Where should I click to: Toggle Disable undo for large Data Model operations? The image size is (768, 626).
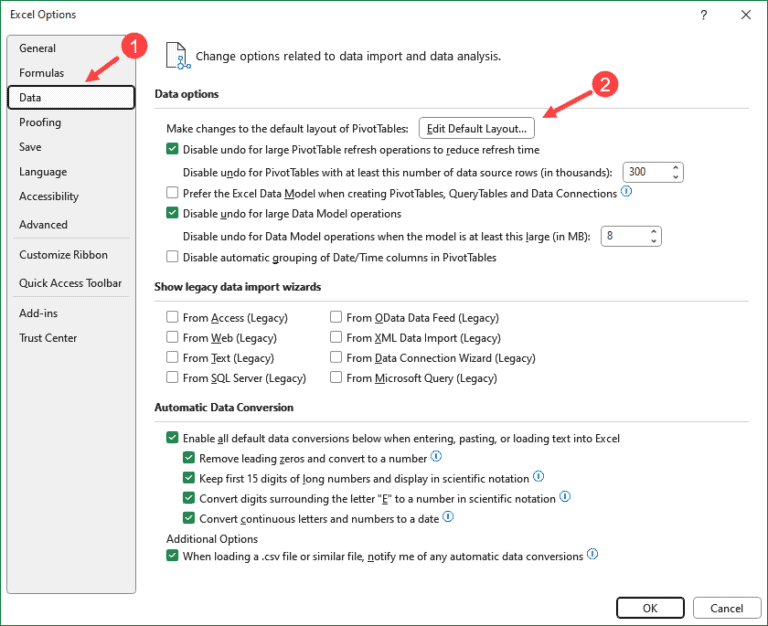172,213
